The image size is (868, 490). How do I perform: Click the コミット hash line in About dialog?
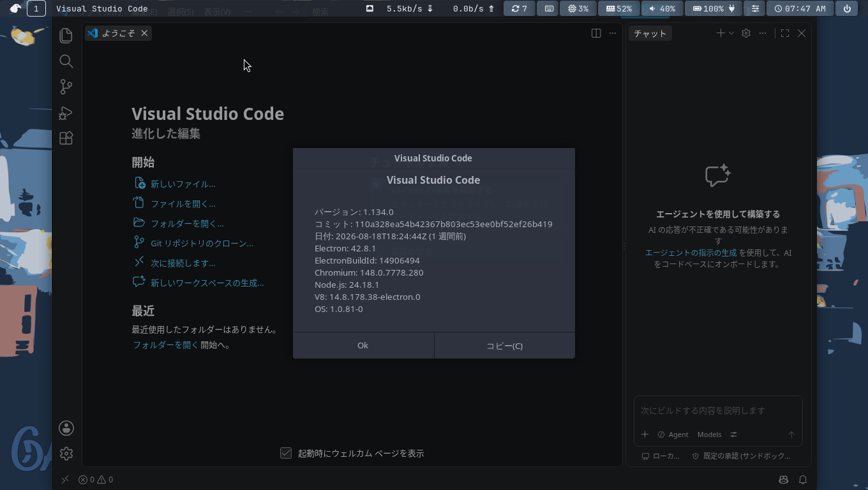(433, 224)
